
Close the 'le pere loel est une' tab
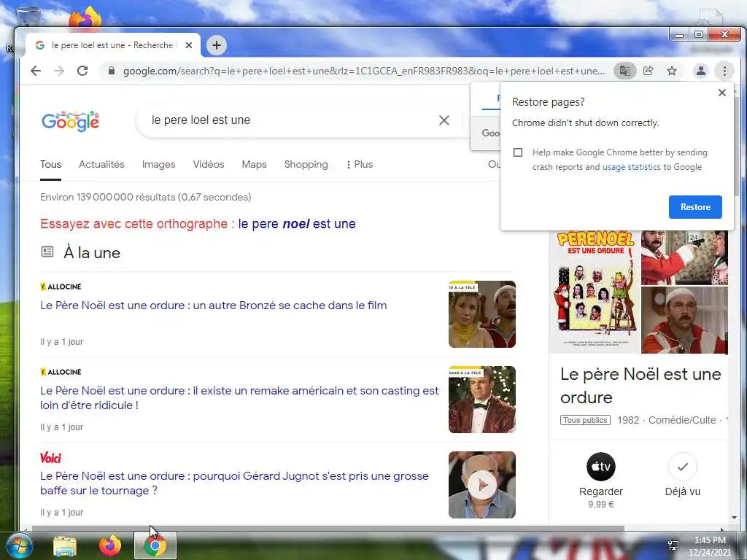pos(189,45)
